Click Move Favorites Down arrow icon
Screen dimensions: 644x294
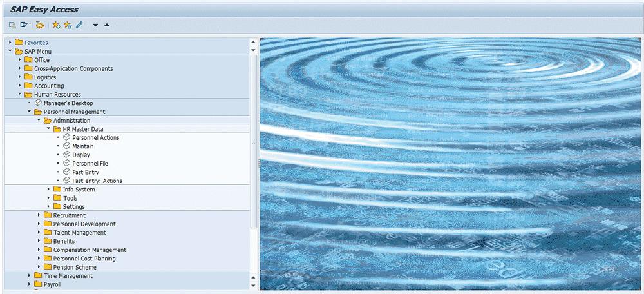95,26
